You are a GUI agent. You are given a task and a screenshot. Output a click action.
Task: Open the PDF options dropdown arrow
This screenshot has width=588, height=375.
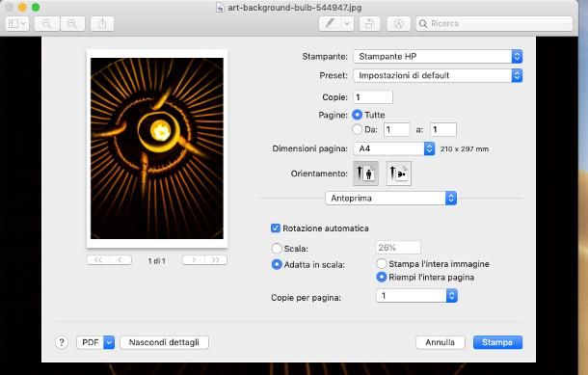click(109, 342)
